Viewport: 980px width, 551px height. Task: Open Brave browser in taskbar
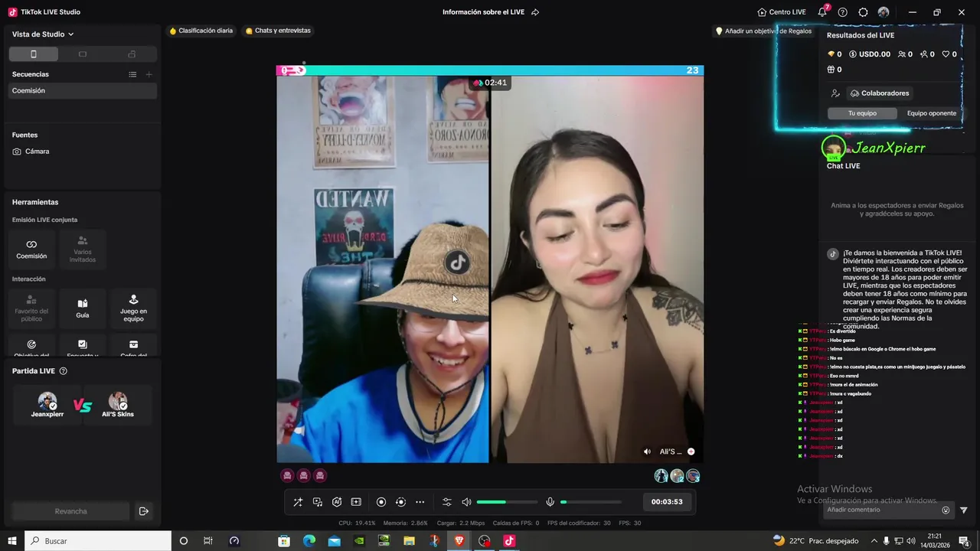click(459, 541)
